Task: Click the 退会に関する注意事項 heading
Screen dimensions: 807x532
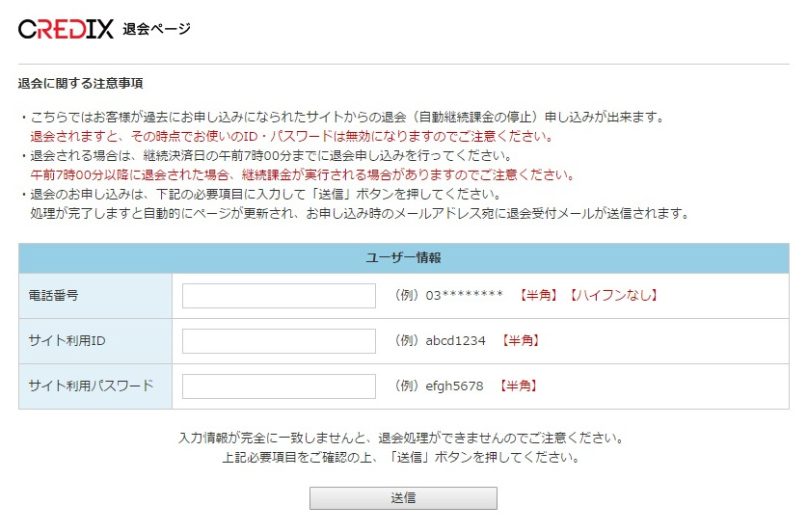Action: tap(80, 84)
